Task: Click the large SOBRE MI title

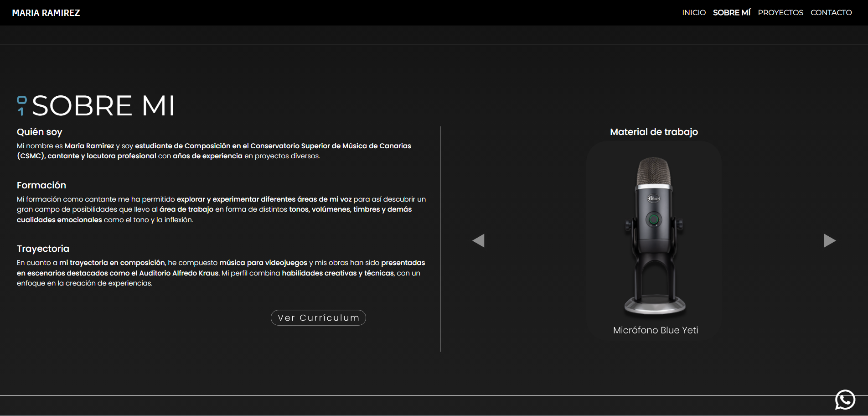Action: pos(103,106)
